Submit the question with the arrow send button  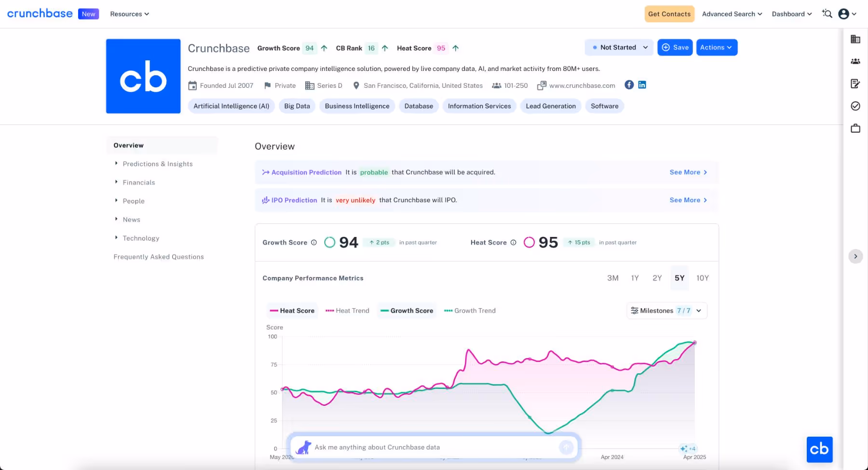coord(566,447)
